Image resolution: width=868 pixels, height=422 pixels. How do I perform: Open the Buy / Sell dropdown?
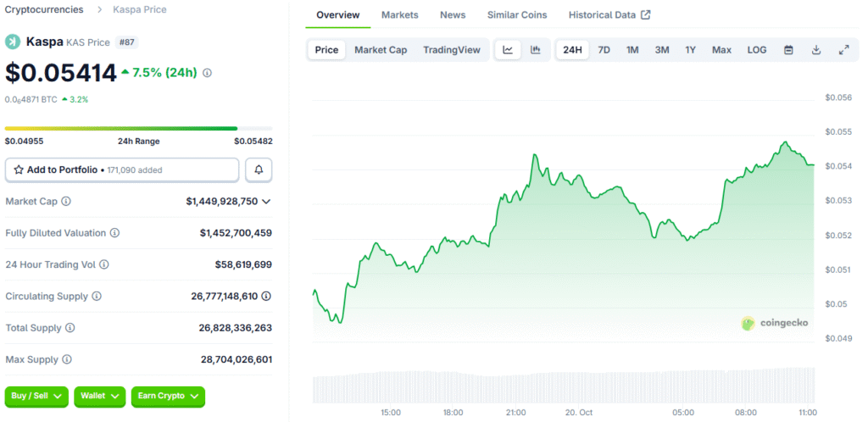pyautogui.click(x=37, y=396)
